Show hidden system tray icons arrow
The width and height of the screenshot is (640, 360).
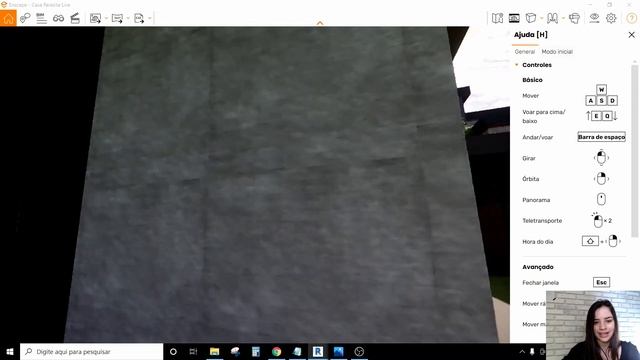click(x=522, y=351)
